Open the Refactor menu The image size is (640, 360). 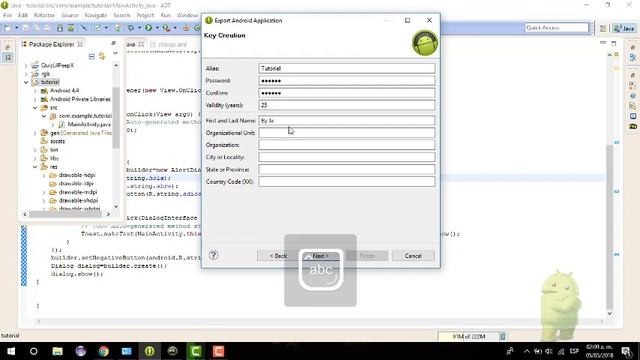tap(44, 15)
